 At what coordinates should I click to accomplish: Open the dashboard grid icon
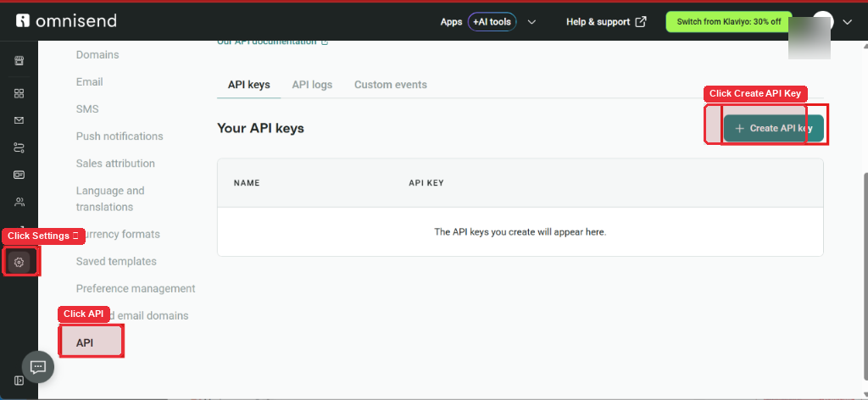[x=19, y=93]
